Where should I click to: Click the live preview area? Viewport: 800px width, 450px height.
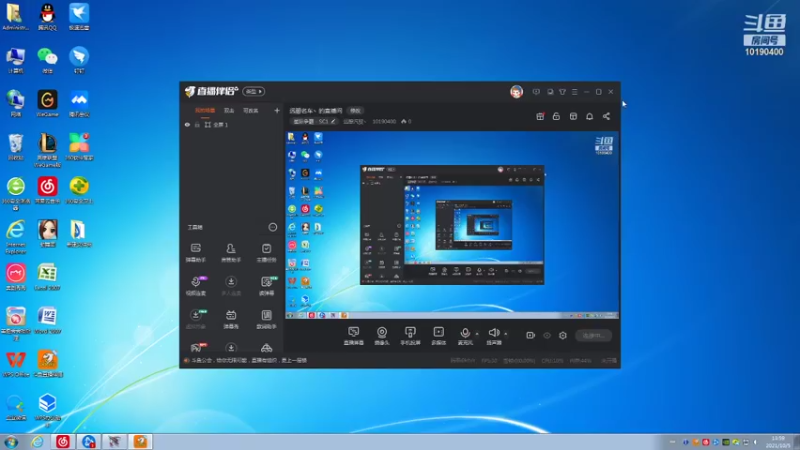452,226
